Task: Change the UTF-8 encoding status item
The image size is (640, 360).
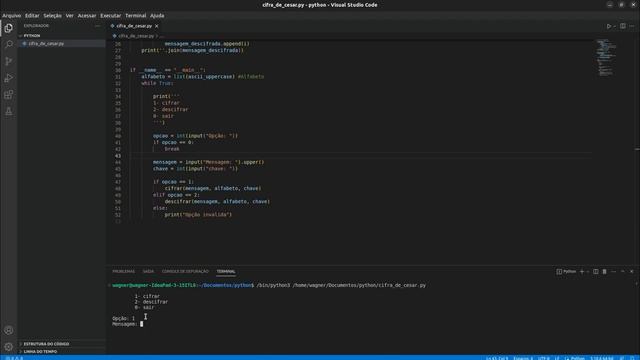Action: [x=544, y=358]
